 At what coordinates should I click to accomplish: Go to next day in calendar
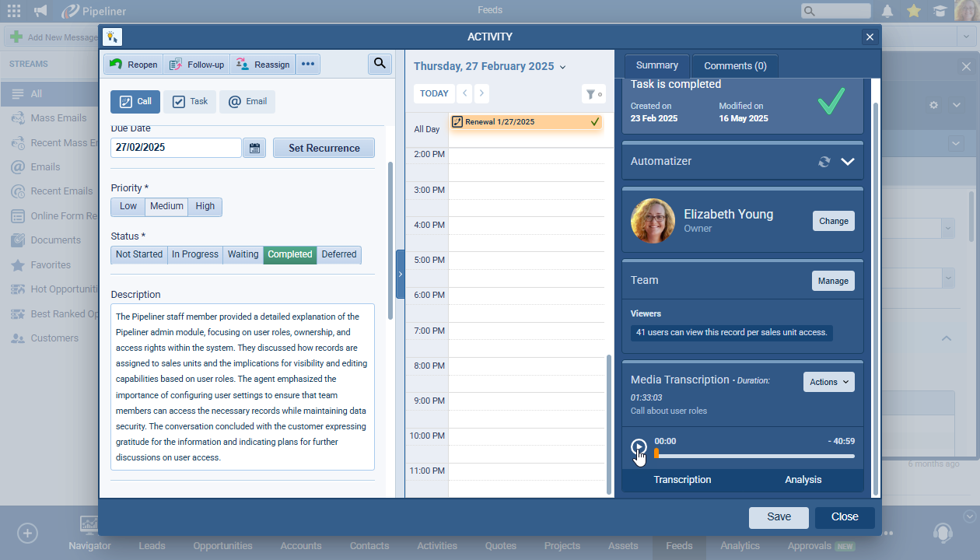click(x=481, y=93)
